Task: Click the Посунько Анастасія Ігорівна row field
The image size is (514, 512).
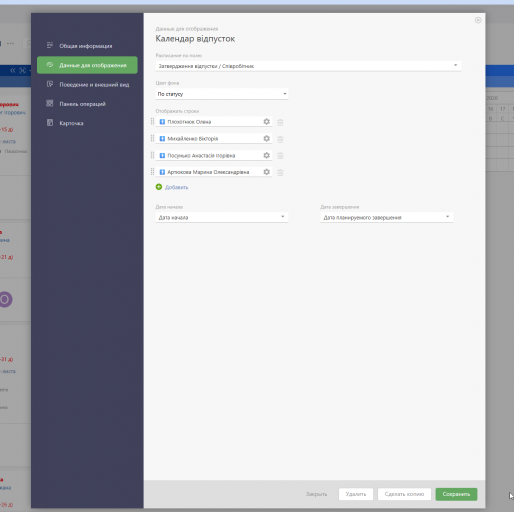Action: 214,155
